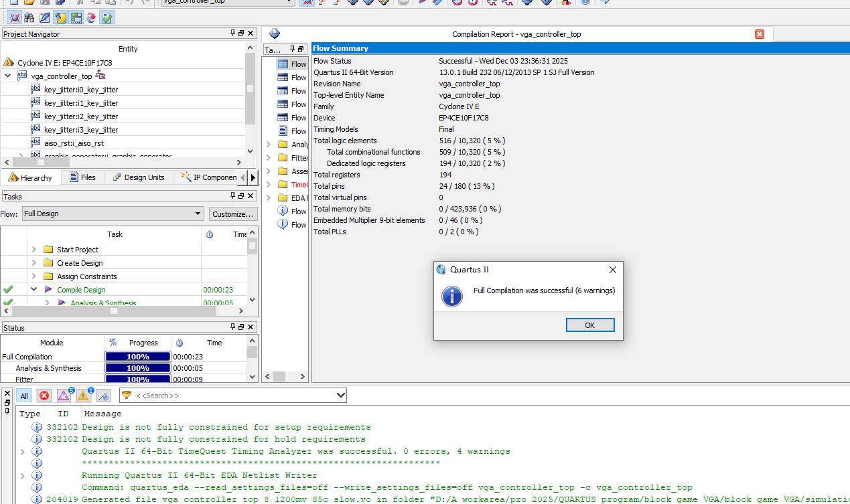Image resolution: width=850 pixels, height=504 pixels.
Task: Click the red circular arrows toolbar icon
Action: tap(91, 17)
